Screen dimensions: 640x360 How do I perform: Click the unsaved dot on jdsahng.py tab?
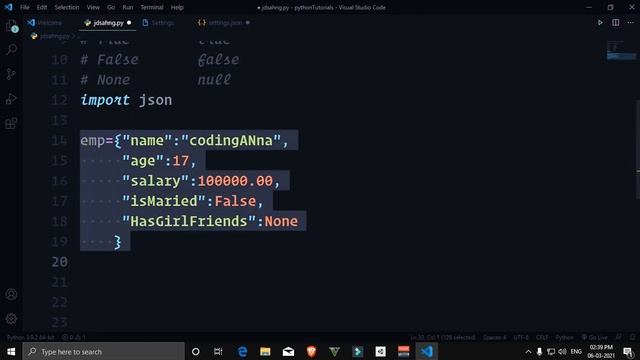coord(129,23)
